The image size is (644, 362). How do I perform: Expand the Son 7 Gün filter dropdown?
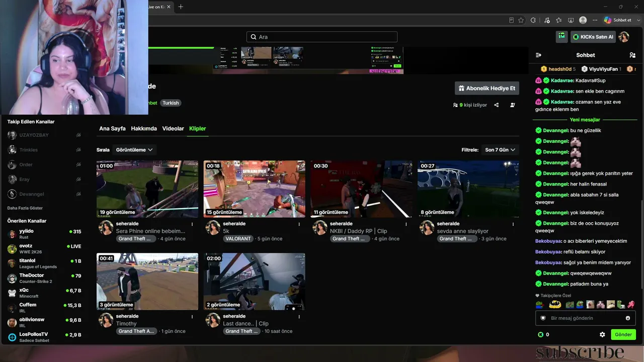(500, 150)
